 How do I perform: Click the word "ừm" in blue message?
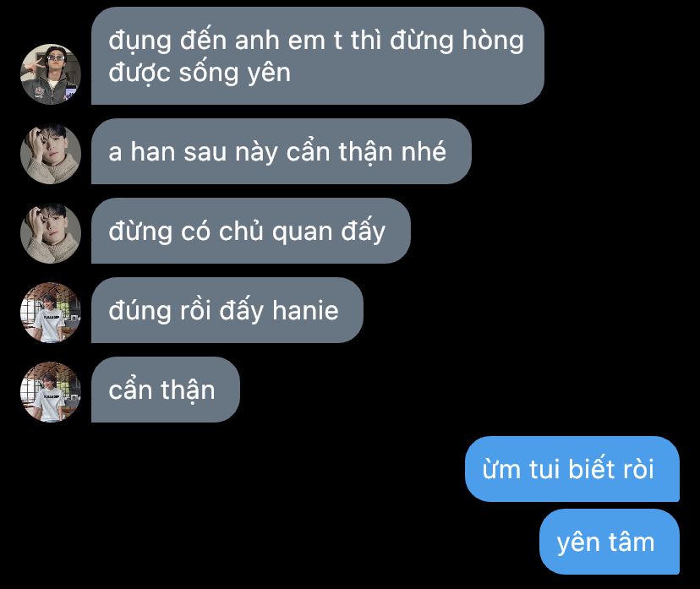point(502,470)
